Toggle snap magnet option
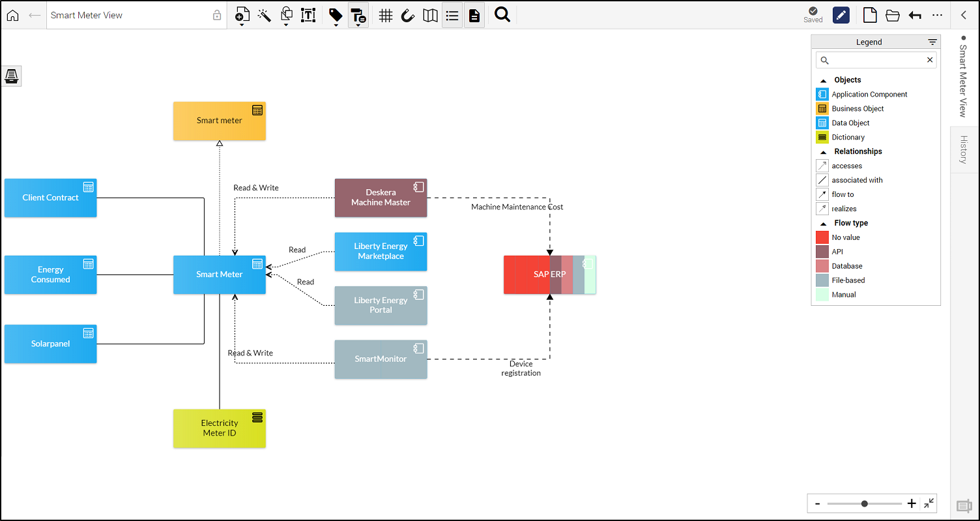 coord(408,15)
